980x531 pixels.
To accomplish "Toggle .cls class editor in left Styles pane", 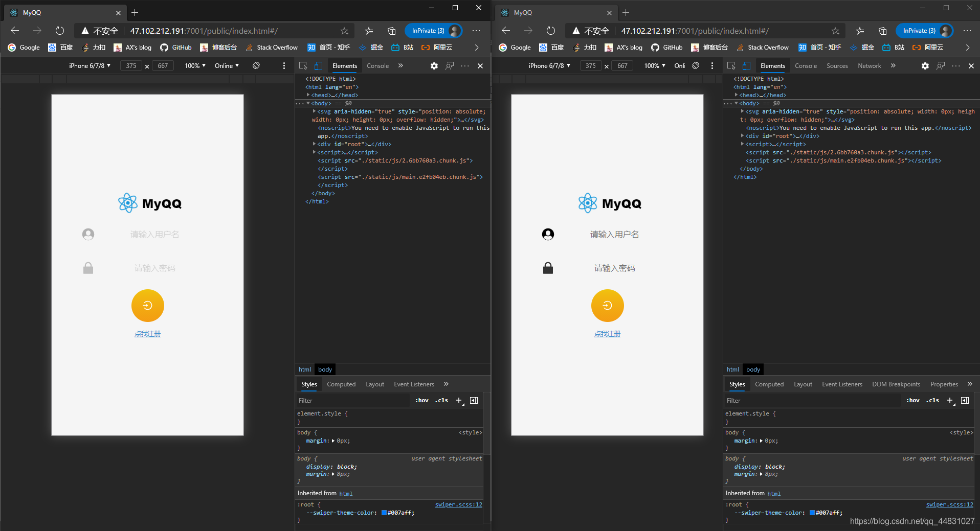I will click(442, 400).
